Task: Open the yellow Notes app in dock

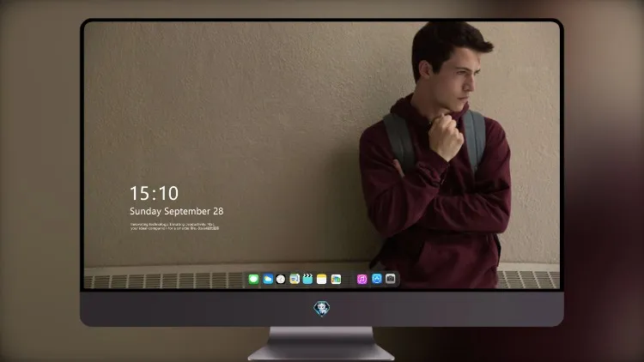Action: coord(322,279)
